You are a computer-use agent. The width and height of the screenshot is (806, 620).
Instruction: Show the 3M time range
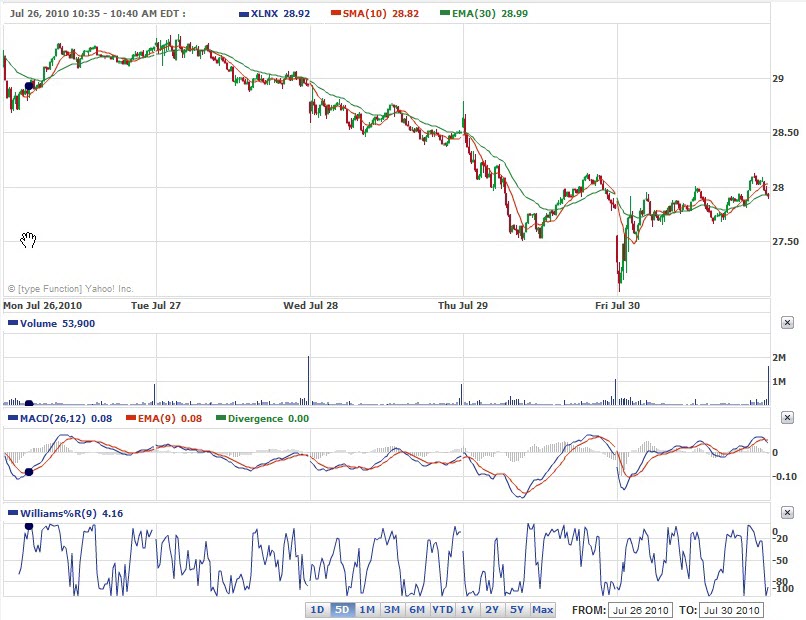392,610
